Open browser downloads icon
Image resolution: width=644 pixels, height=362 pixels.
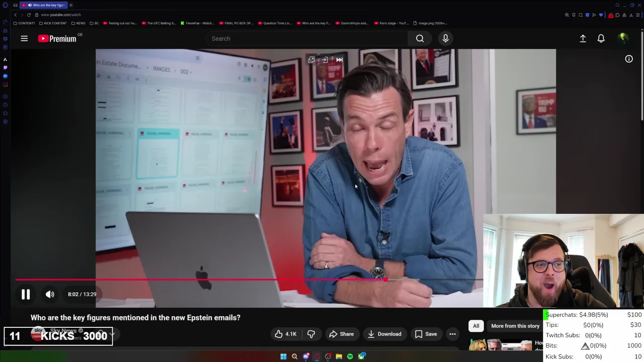coord(631,15)
